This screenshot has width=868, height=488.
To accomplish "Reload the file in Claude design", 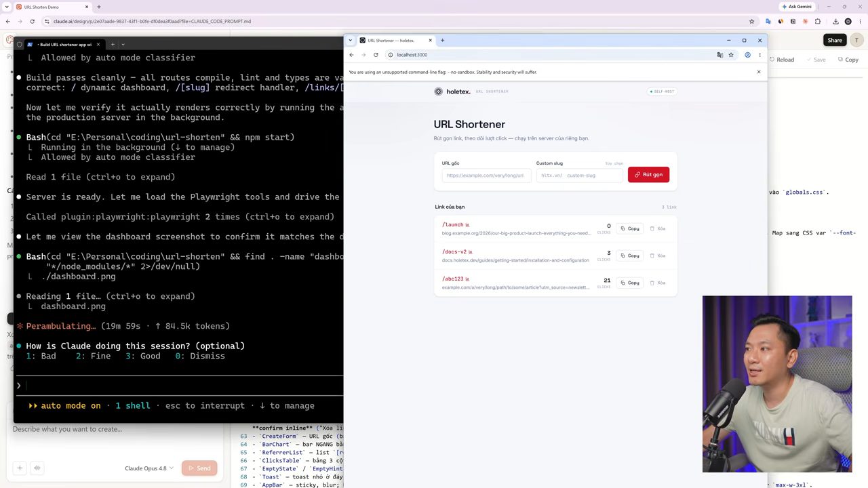I will (x=781, y=60).
